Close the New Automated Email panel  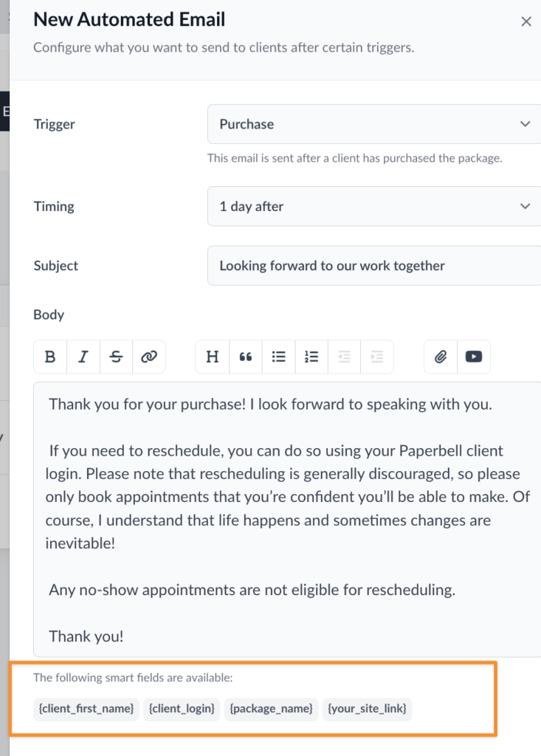[x=526, y=22]
